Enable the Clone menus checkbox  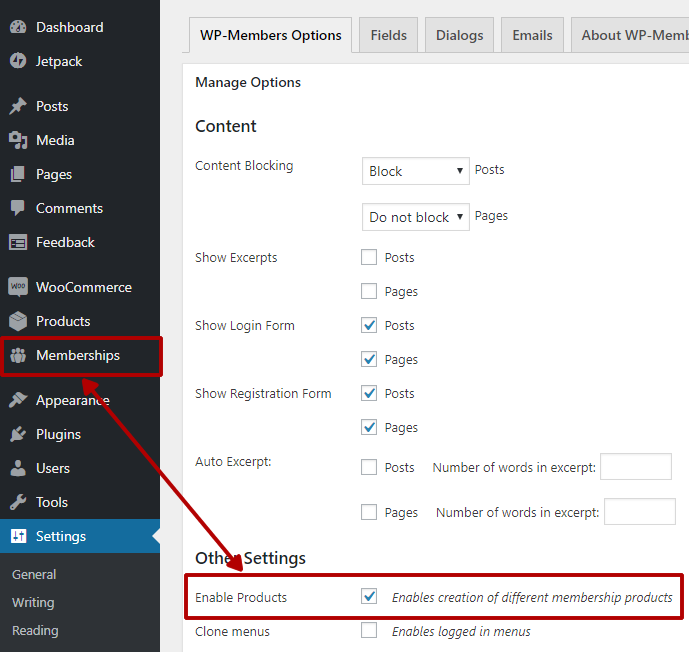click(x=369, y=631)
